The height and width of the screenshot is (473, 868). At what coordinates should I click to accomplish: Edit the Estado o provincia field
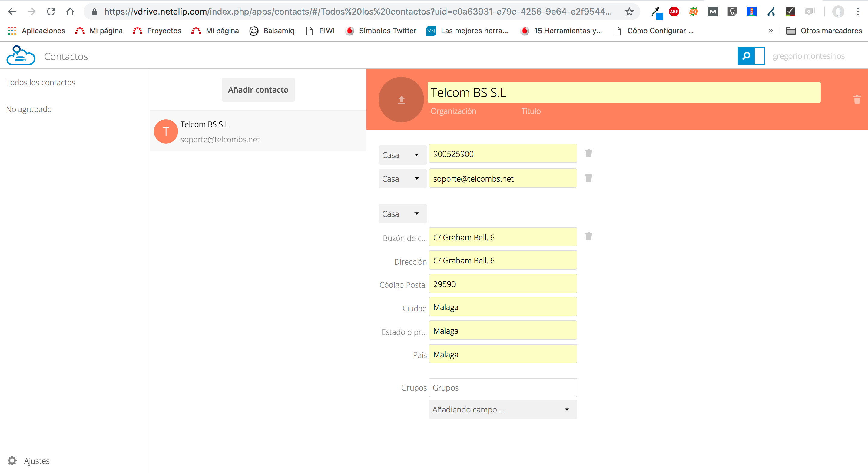(x=503, y=330)
